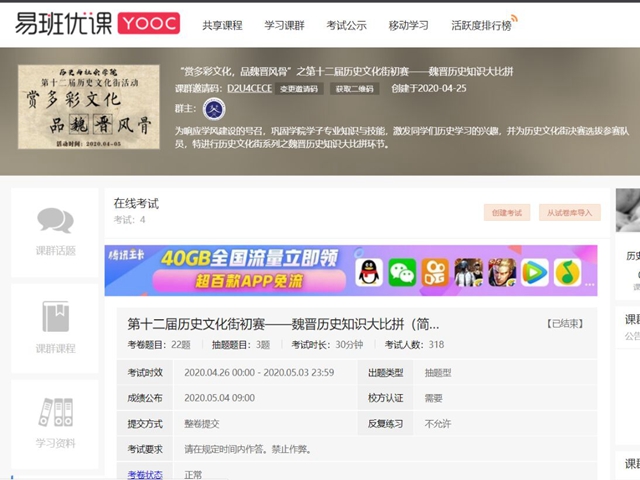Click the group owner avatar badge

(x=214, y=108)
